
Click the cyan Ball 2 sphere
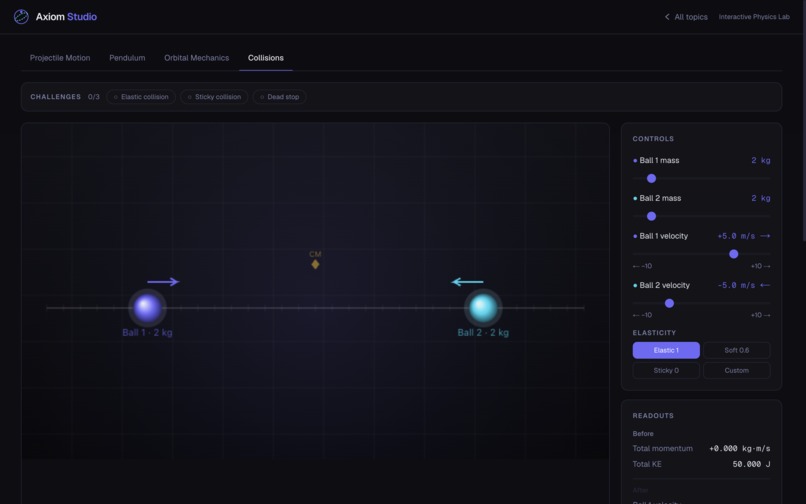[483, 308]
